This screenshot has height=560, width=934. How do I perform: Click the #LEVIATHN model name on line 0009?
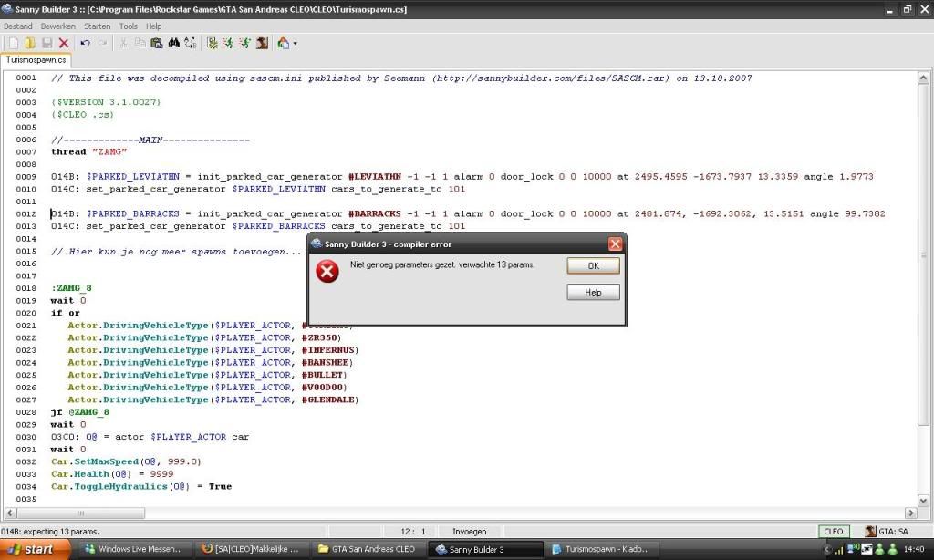[x=375, y=177]
